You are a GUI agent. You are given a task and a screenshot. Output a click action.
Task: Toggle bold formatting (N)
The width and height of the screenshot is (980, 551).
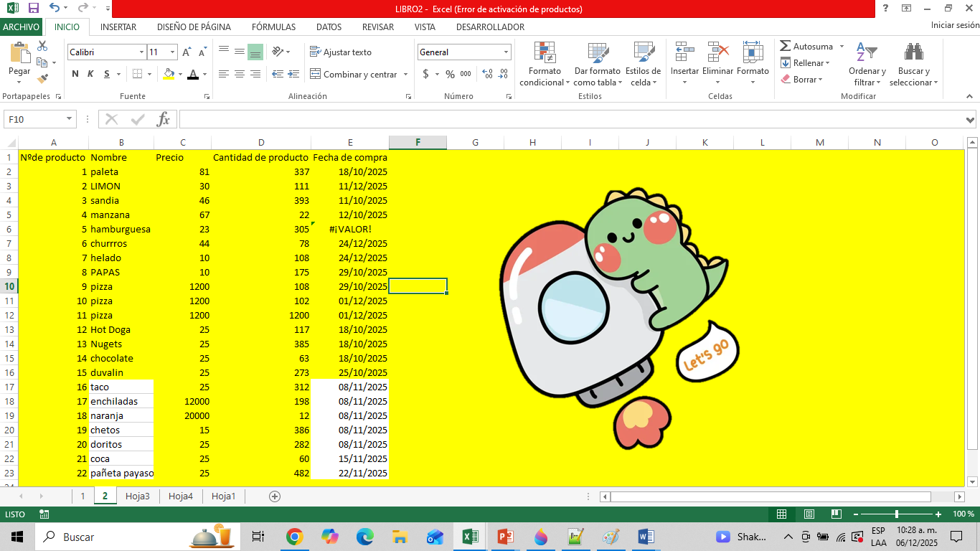tap(75, 74)
